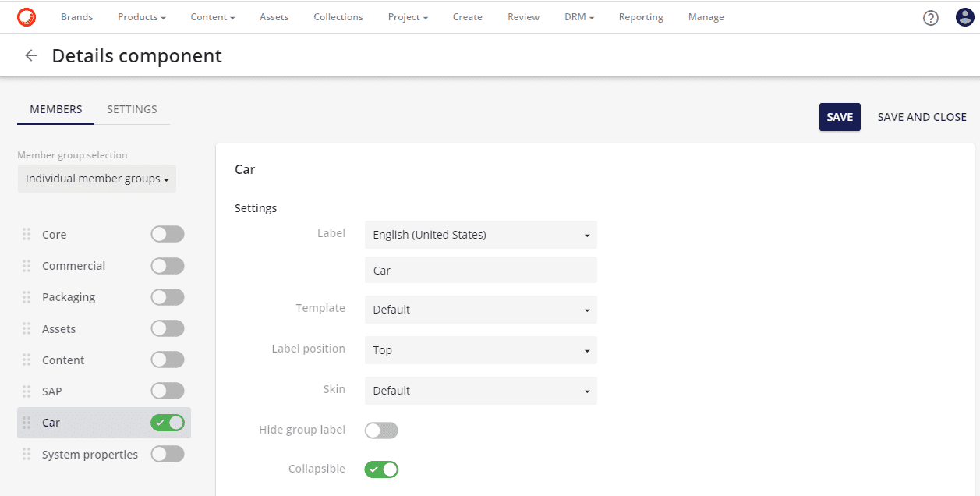Select the SAP member group row

pos(104,391)
